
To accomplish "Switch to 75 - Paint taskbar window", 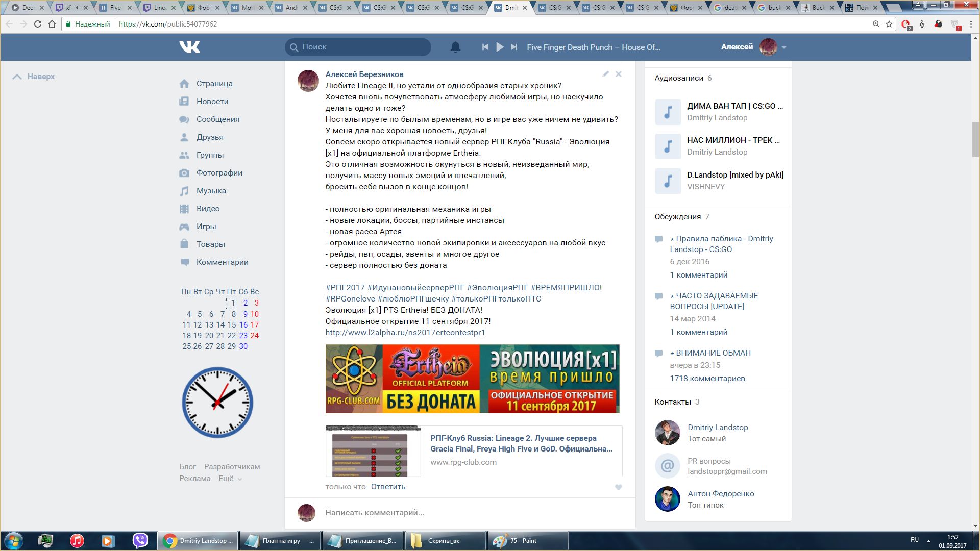I will (528, 541).
